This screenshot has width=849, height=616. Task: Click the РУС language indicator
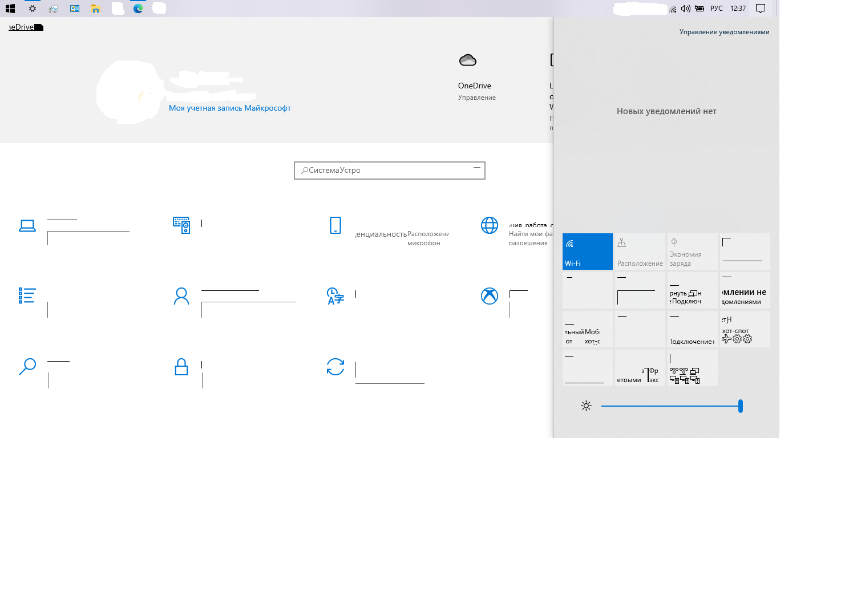tap(717, 9)
